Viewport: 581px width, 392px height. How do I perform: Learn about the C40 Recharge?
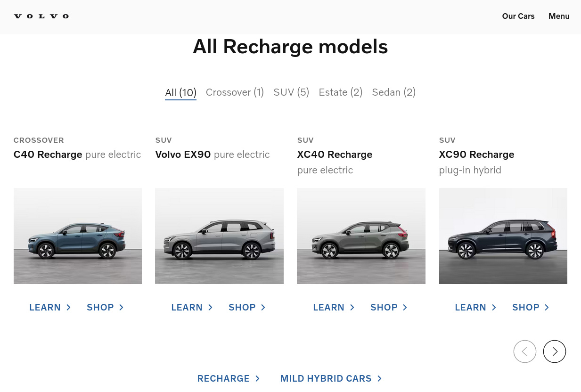point(50,308)
